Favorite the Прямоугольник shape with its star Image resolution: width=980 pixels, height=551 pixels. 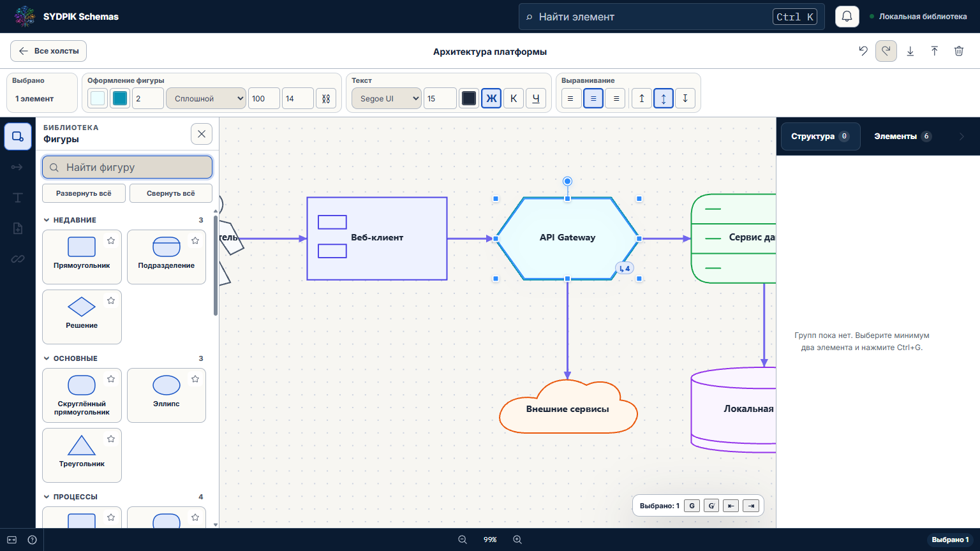pyautogui.click(x=111, y=240)
